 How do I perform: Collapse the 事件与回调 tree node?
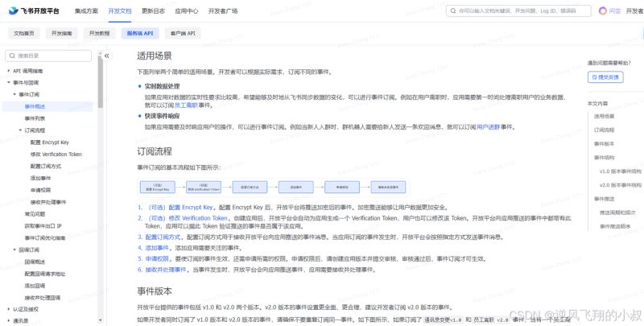9,83
